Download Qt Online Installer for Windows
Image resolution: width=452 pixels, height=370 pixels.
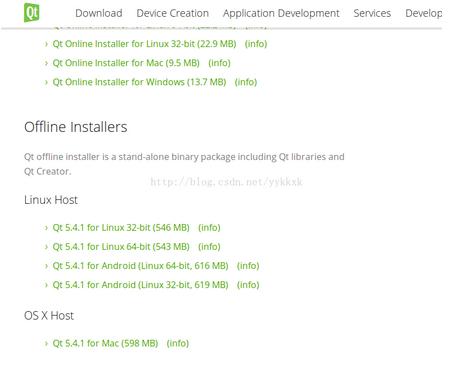(139, 82)
